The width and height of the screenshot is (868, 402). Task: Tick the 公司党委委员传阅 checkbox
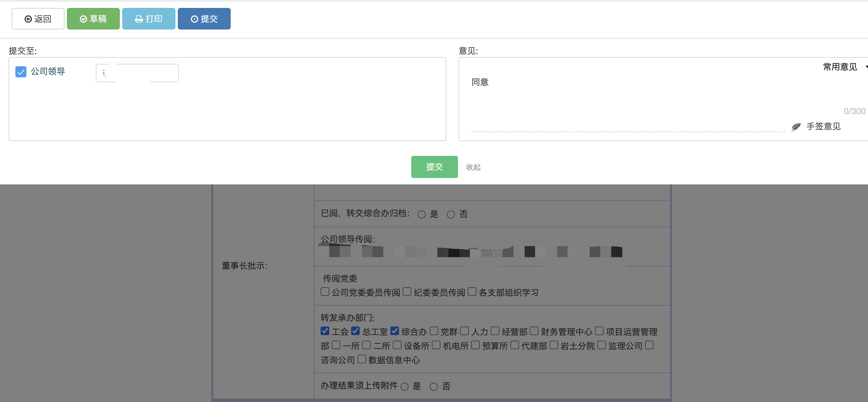tap(325, 292)
